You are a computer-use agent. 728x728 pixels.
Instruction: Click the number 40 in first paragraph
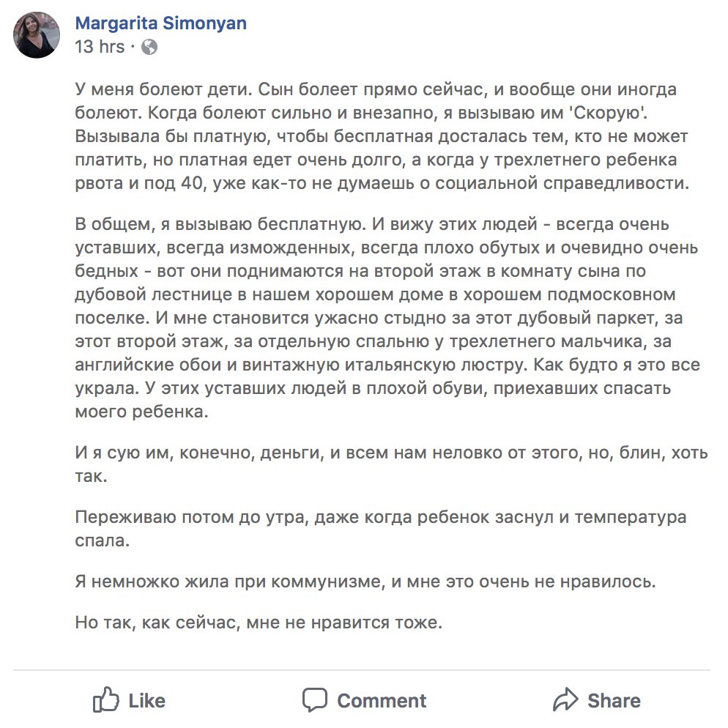click(x=192, y=183)
